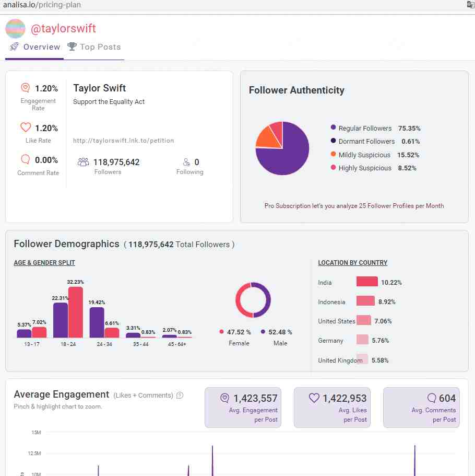Click the engagement icon in Avg. Engagement card

225,398
